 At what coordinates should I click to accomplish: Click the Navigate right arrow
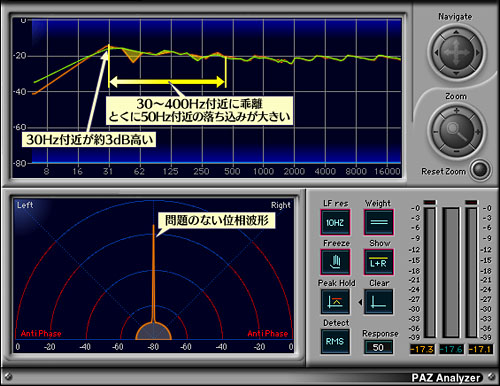[477, 53]
